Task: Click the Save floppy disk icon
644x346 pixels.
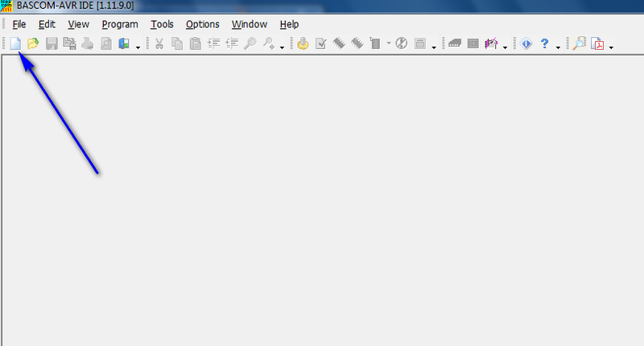Action: (x=52, y=43)
